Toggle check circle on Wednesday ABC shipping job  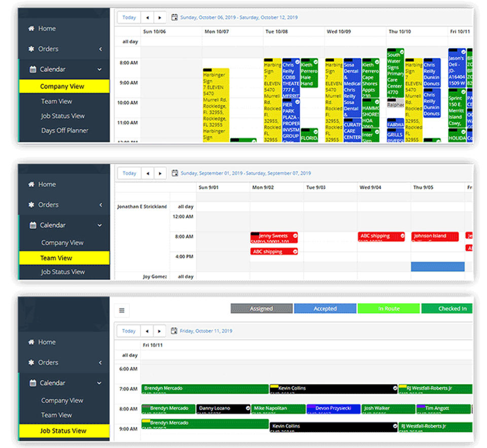(402, 236)
